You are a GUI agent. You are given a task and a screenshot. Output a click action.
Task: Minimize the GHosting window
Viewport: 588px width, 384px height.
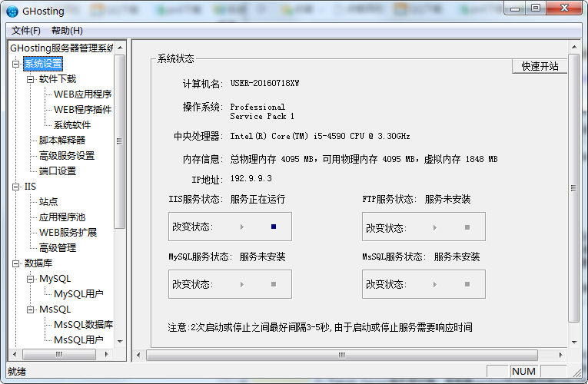[x=515, y=8]
